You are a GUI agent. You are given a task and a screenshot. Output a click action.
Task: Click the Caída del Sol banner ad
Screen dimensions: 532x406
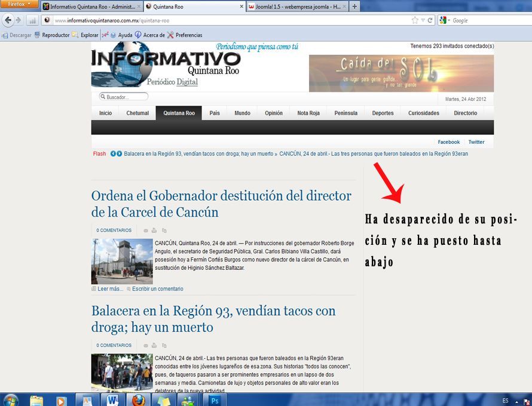(401, 73)
